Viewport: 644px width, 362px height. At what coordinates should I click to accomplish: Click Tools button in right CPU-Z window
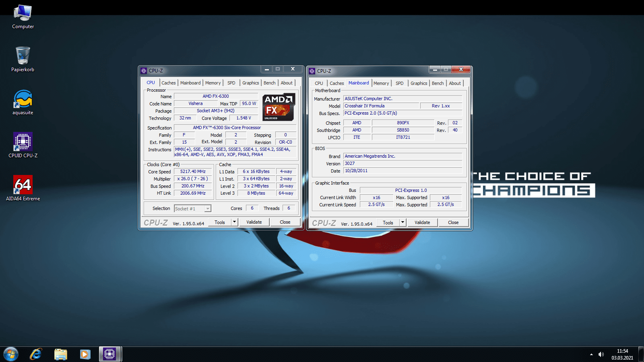tap(388, 222)
